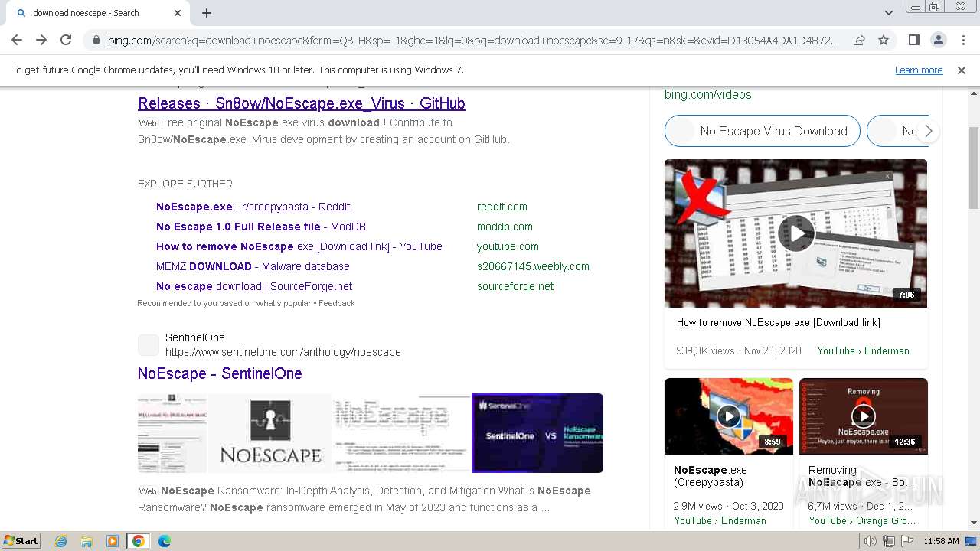Play NoEscape.exe Creepypasta video
The height and width of the screenshot is (551, 980).
[729, 416]
